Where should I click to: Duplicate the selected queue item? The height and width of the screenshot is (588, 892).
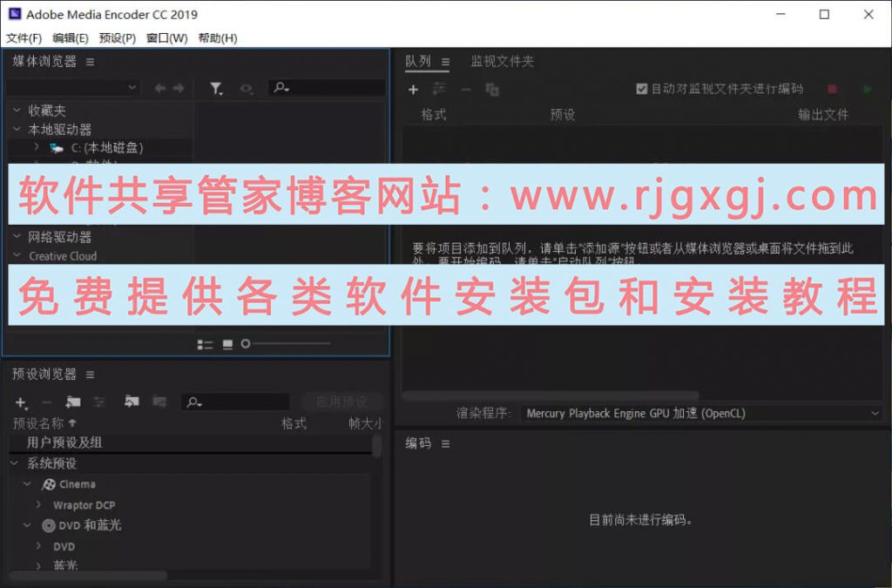[x=492, y=89]
